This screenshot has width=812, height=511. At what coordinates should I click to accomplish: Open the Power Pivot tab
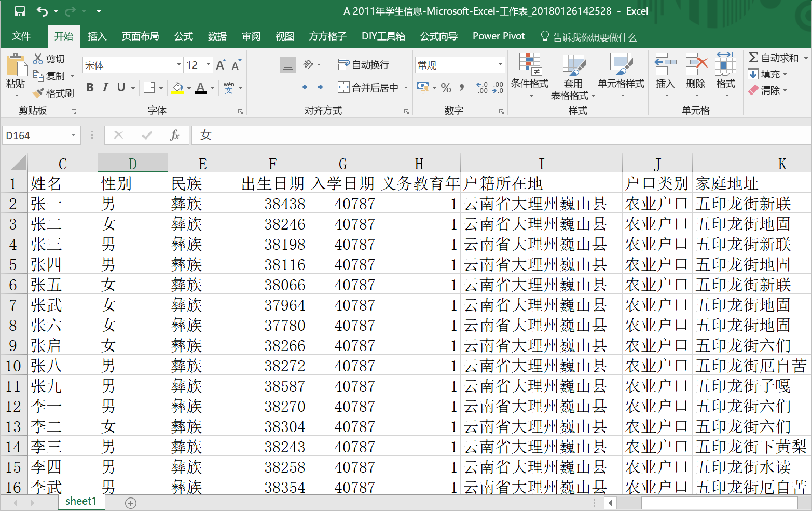[499, 36]
